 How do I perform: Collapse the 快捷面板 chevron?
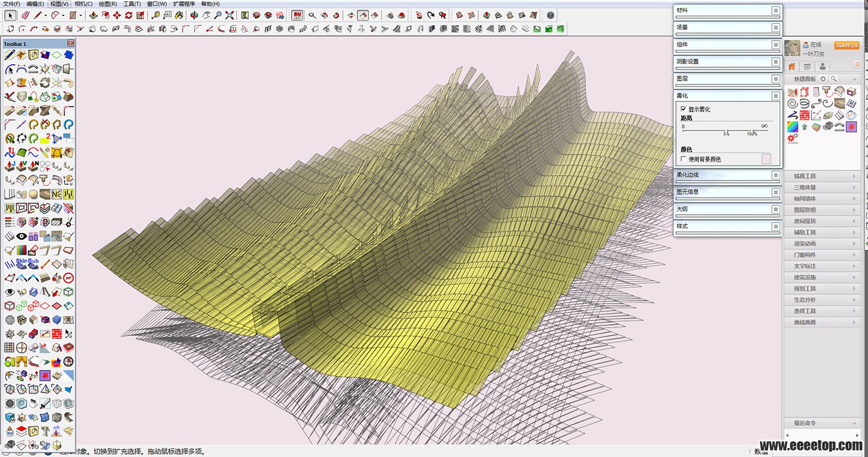[x=854, y=79]
